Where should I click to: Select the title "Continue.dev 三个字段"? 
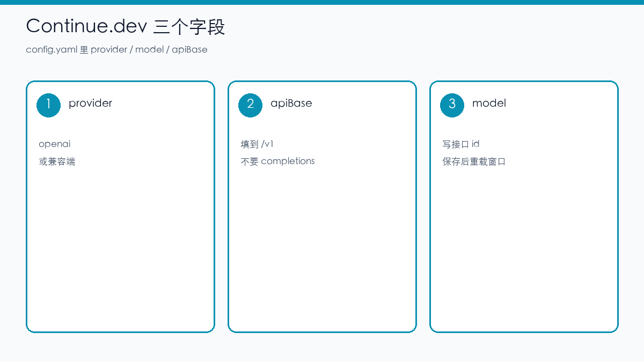pyautogui.click(x=126, y=26)
